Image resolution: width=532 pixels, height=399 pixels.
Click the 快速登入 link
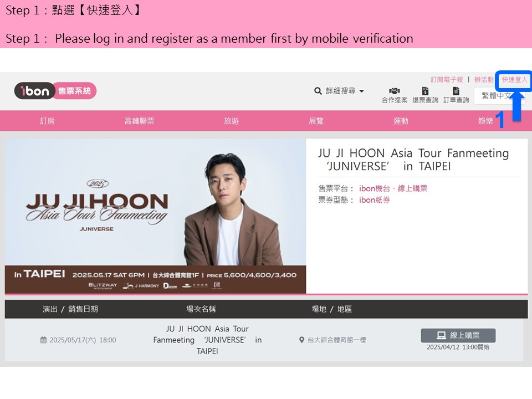515,80
